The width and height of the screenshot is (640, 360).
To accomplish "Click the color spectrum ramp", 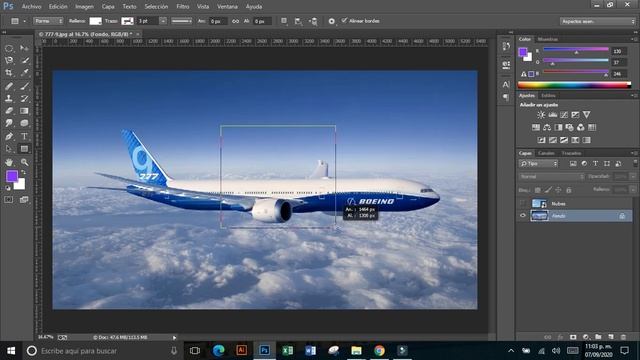I will pyautogui.click(x=574, y=85).
